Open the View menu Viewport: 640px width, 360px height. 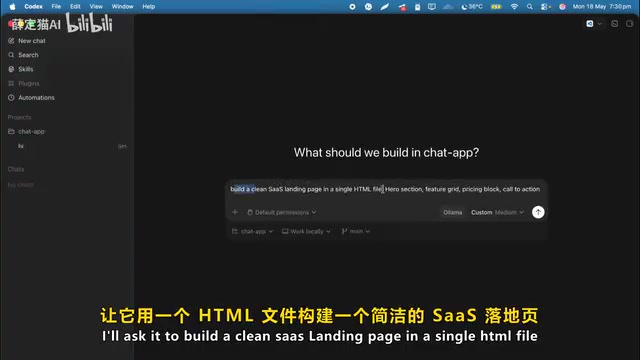coord(96,7)
